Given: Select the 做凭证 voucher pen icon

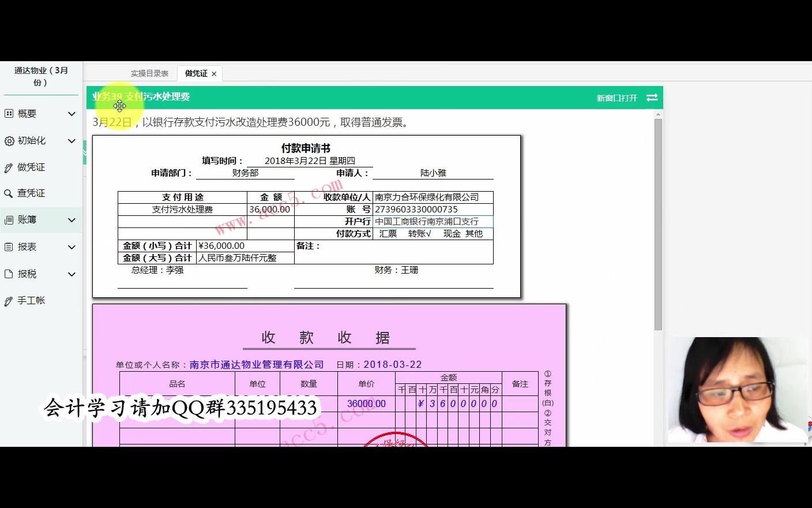Looking at the screenshot, I should 8,167.
